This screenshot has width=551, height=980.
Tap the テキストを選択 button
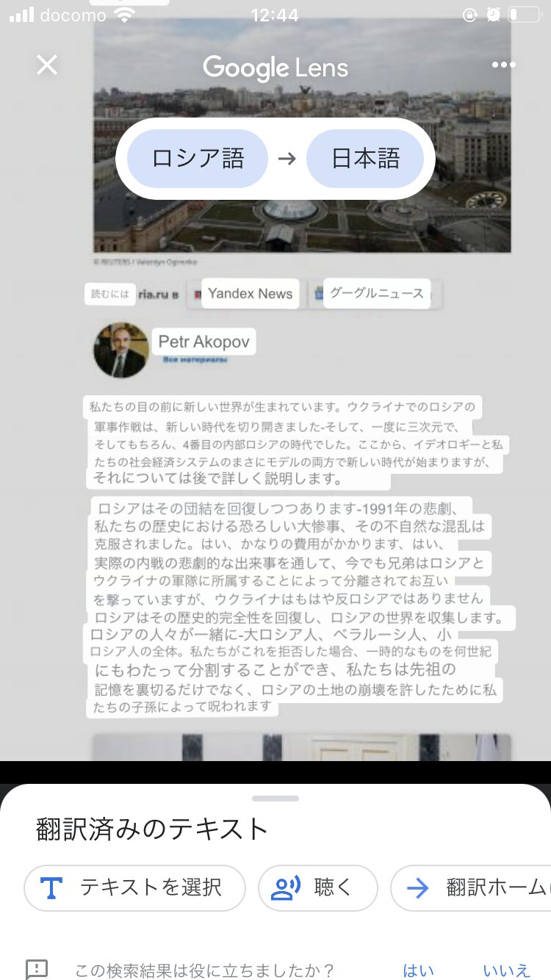(x=134, y=887)
